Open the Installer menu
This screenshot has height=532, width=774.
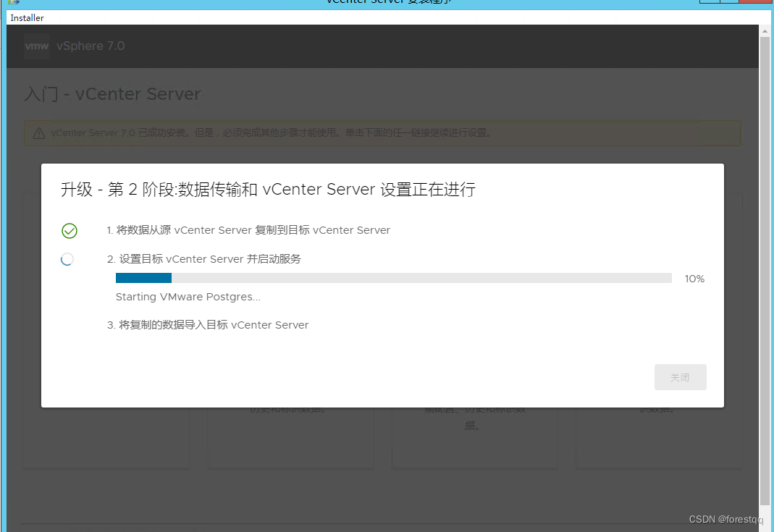pos(27,18)
